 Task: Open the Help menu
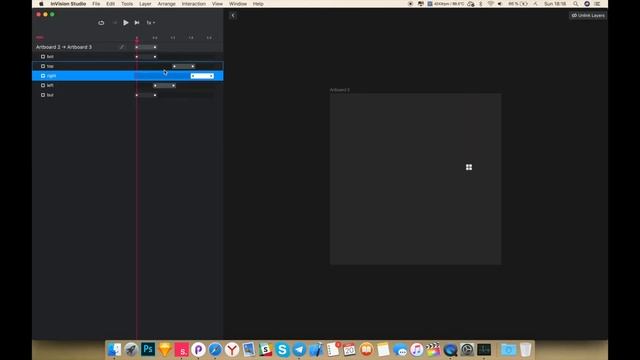pyautogui.click(x=258, y=4)
